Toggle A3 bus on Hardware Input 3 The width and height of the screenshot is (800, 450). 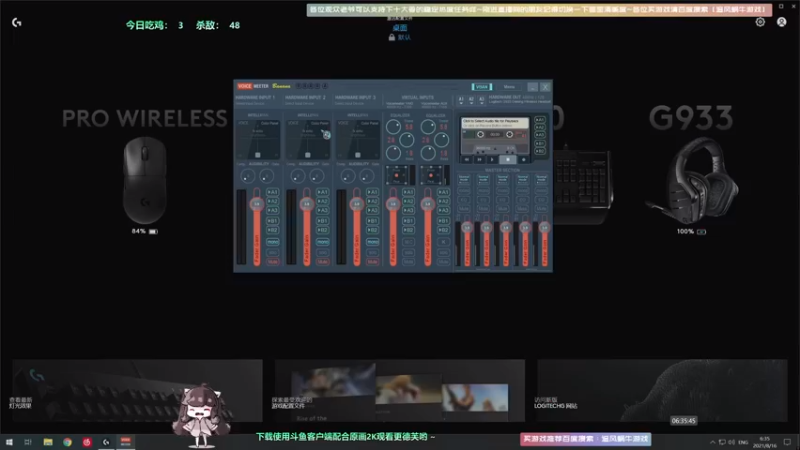pyautogui.click(x=372, y=210)
